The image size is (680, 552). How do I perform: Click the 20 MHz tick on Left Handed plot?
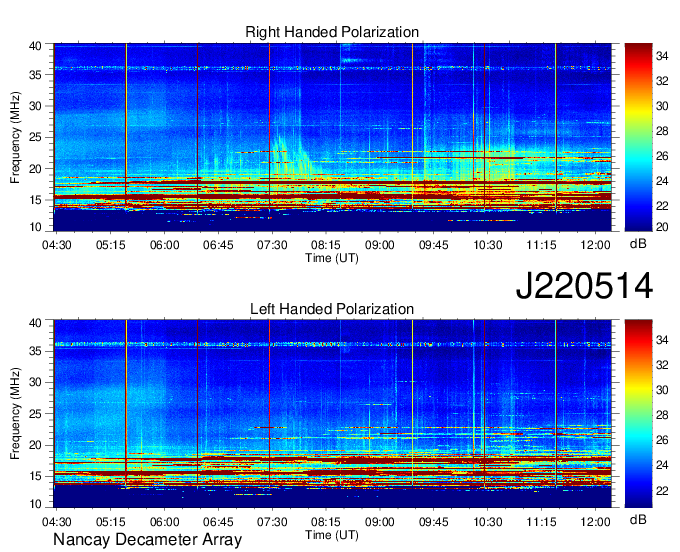35,445
